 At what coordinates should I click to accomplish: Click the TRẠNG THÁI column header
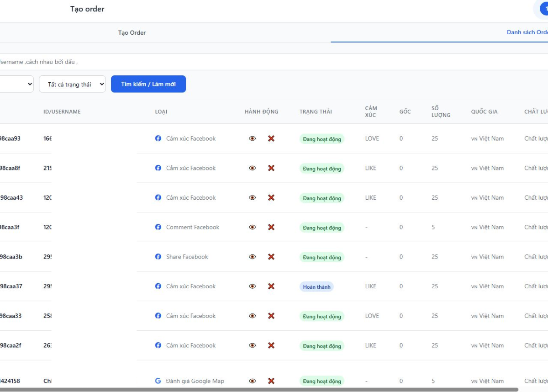[x=316, y=111]
